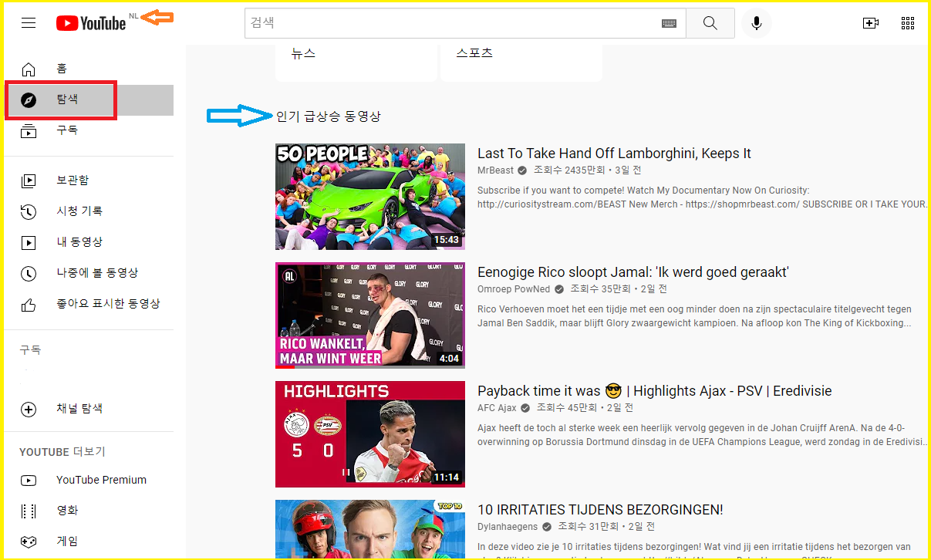Click the magnifier search button
931x560 pixels.
click(x=710, y=23)
